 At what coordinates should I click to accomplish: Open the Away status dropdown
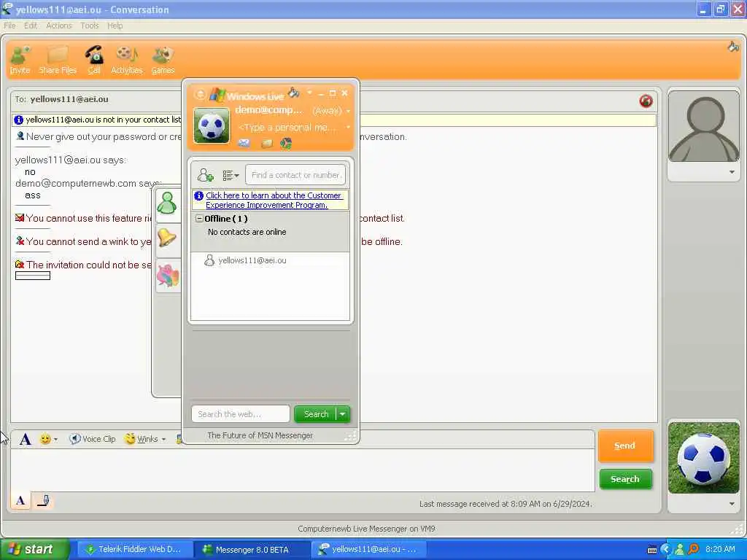pos(332,111)
